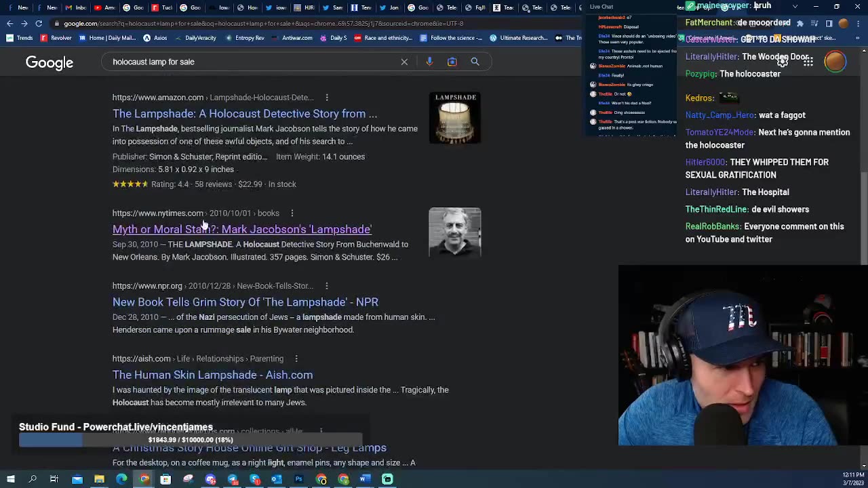The height and width of the screenshot is (488, 868).
Task: Open the NPR 'New Book Tells Grim Story' link
Action: [x=245, y=302]
